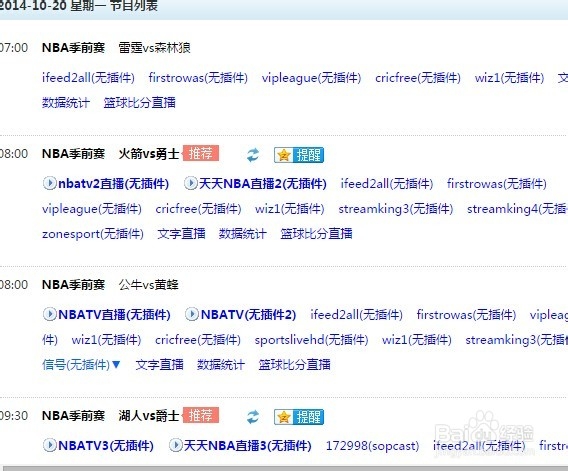Open cricfree(无插件) for 公牛vs黄蜂

pyautogui.click(x=198, y=339)
